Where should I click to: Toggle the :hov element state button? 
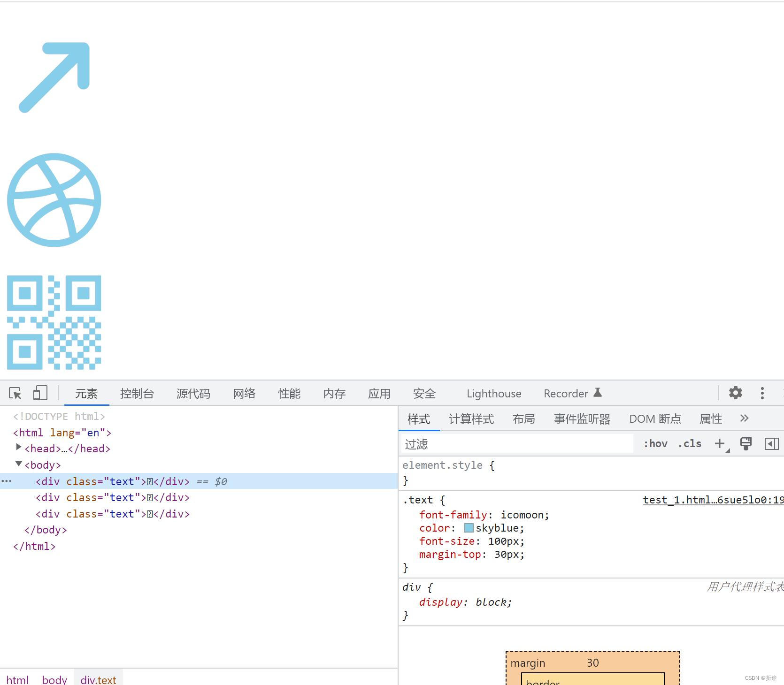pyautogui.click(x=655, y=444)
